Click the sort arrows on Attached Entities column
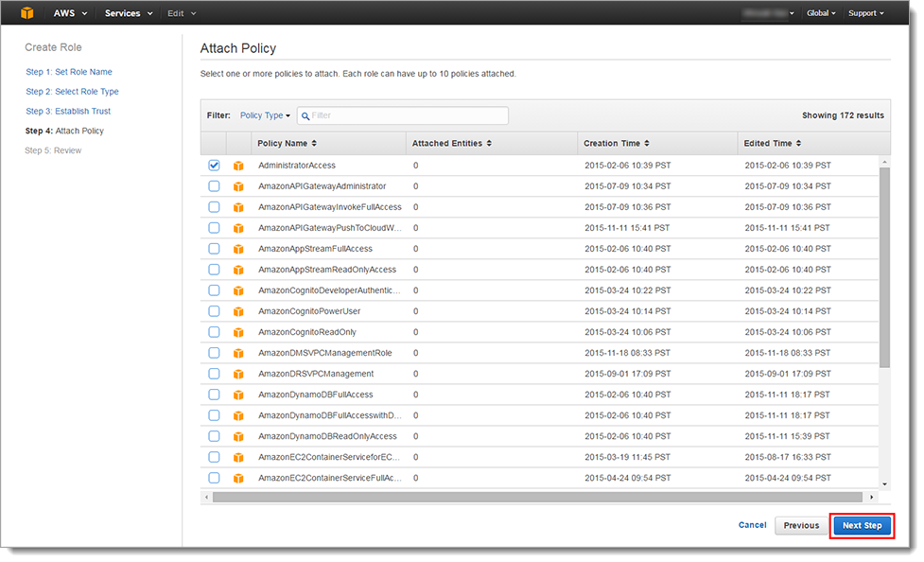The height and width of the screenshot is (562, 924). coord(489,144)
